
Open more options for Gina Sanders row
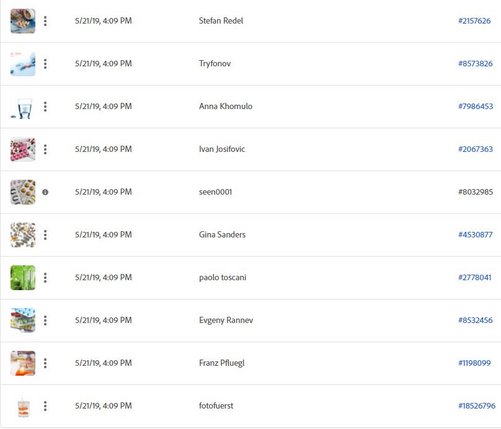tap(45, 235)
